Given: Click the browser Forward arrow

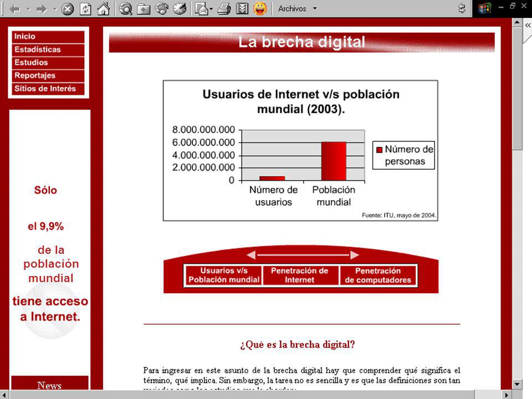Looking at the screenshot, I should point(42,9).
